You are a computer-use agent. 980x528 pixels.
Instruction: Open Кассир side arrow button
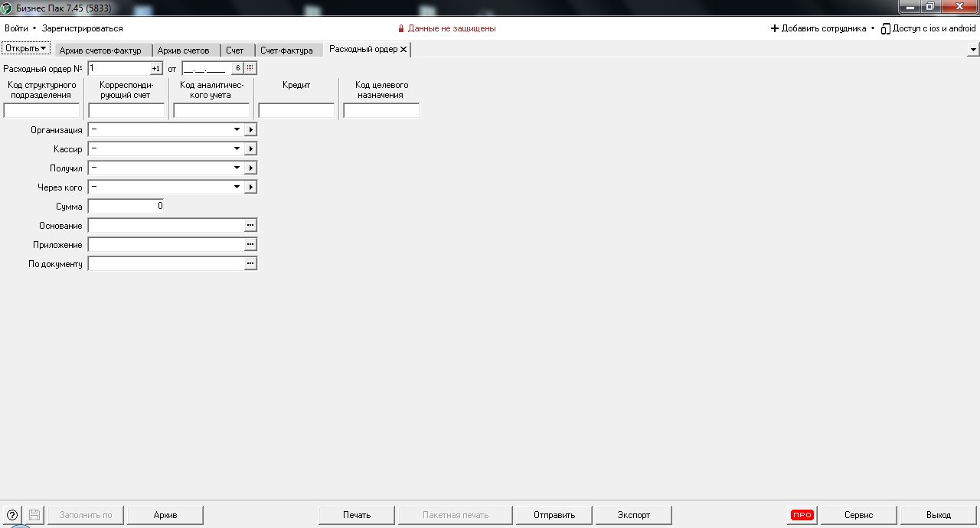point(250,148)
